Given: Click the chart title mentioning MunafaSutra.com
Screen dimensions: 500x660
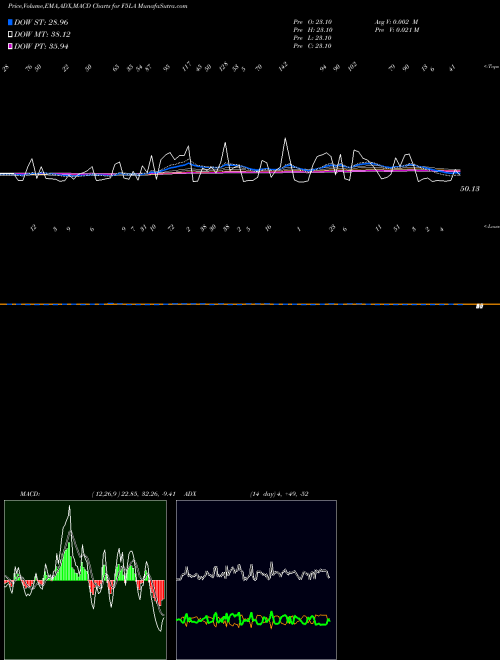Looking at the screenshot, I should coord(98,6).
